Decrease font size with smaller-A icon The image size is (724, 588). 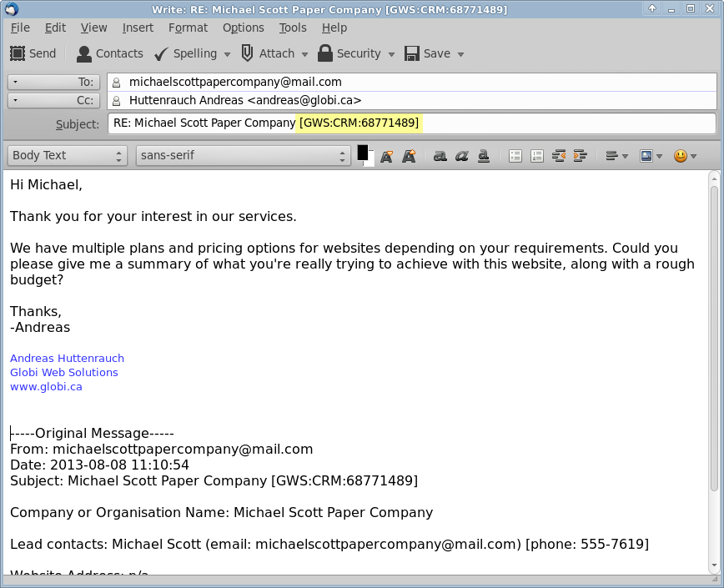coord(386,157)
